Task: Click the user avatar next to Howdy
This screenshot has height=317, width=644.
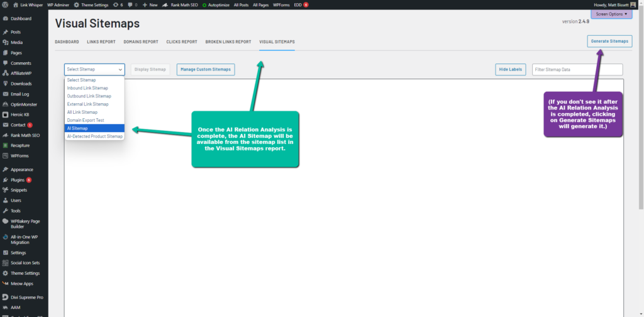Action: click(633, 5)
